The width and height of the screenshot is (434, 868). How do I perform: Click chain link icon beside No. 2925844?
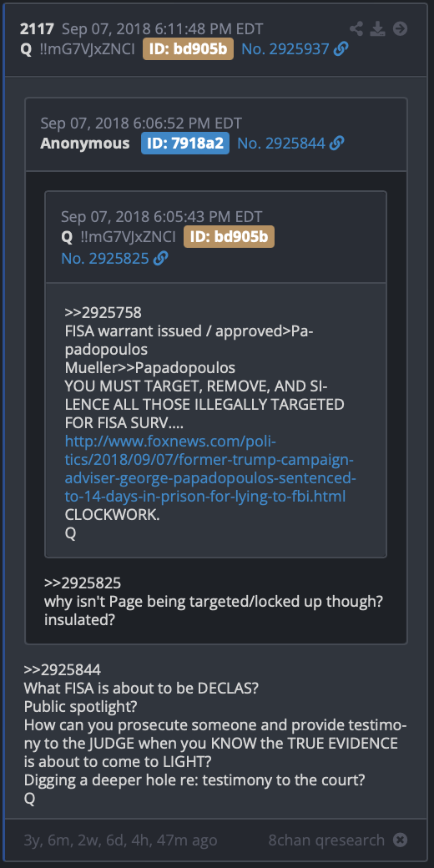(336, 144)
